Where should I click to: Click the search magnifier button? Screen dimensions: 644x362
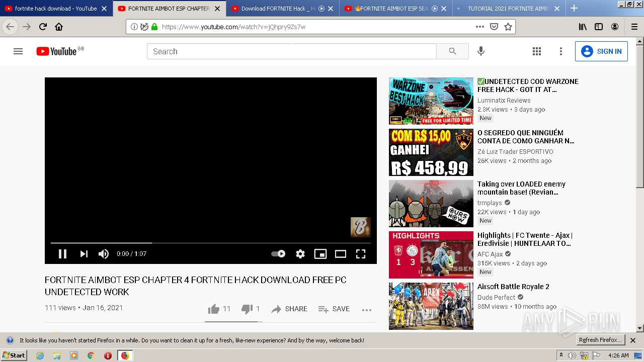(x=452, y=51)
